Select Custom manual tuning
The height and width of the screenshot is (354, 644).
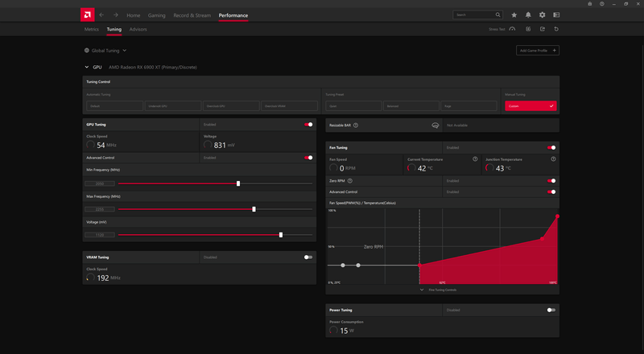point(530,106)
